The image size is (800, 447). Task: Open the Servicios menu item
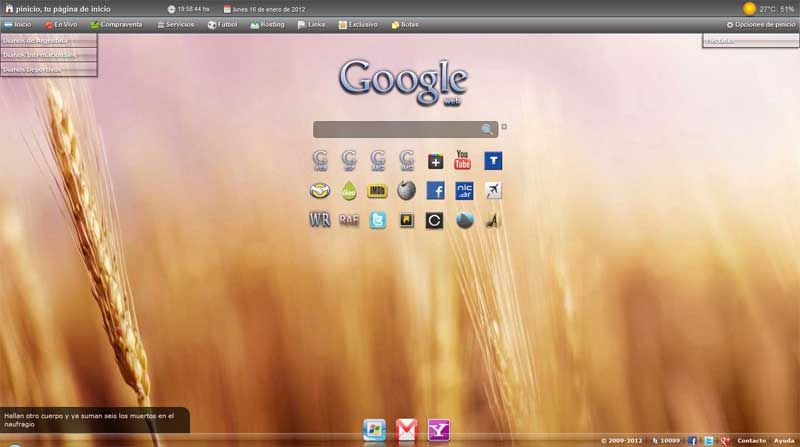coord(175,24)
